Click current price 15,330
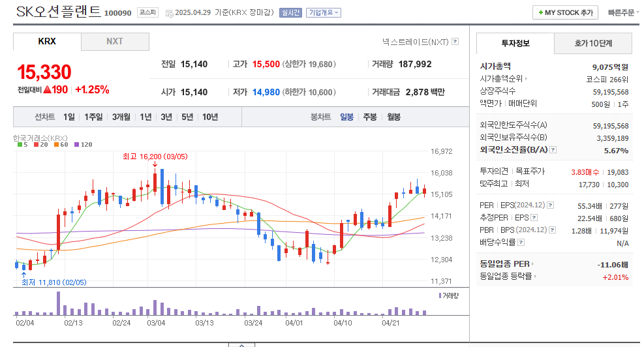The image size is (644, 347). pyautogui.click(x=44, y=72)
